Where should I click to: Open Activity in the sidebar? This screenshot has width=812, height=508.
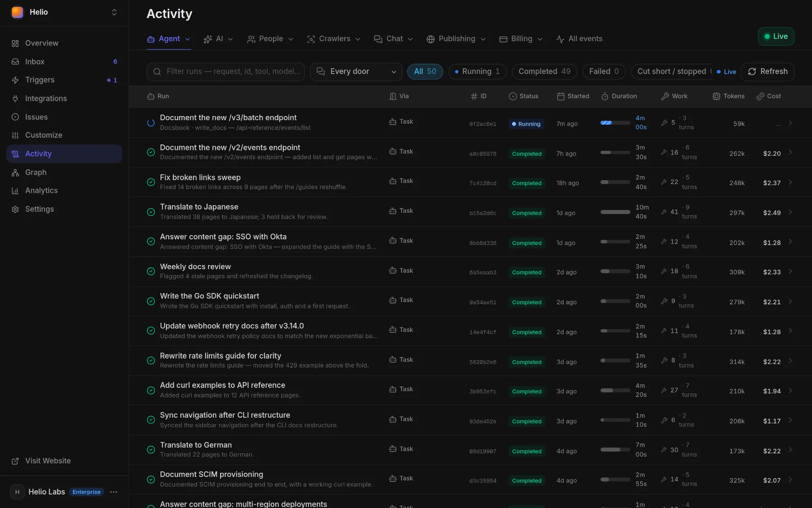[64, 154]
